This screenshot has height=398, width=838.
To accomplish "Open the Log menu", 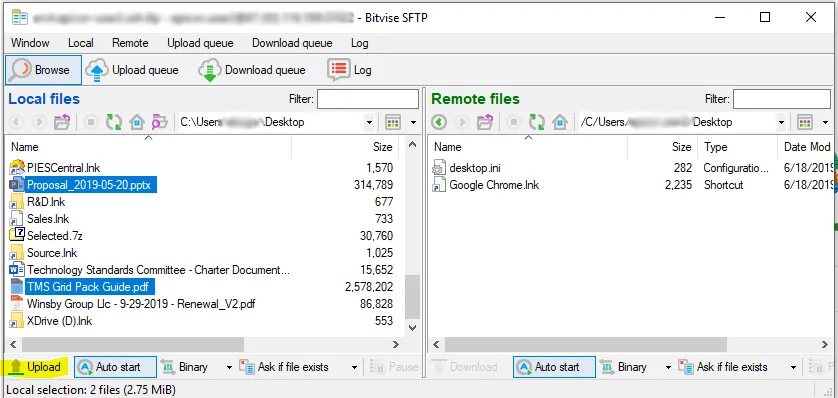I will (x=360, y=43).
